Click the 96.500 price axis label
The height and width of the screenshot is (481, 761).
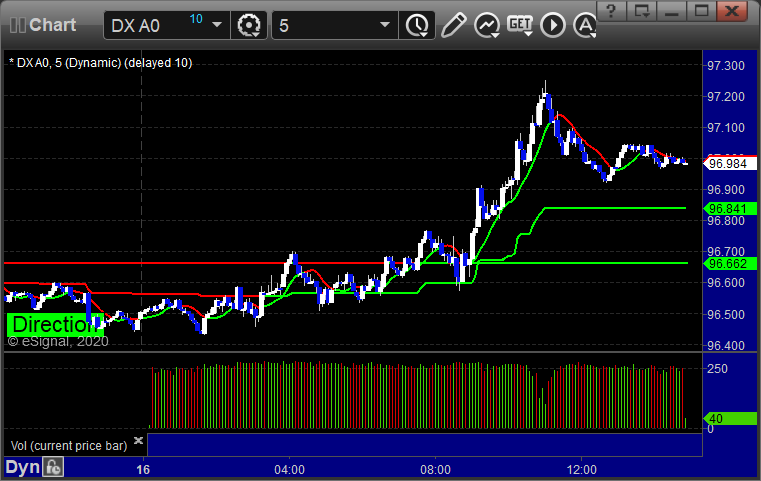tap(726, 315)
